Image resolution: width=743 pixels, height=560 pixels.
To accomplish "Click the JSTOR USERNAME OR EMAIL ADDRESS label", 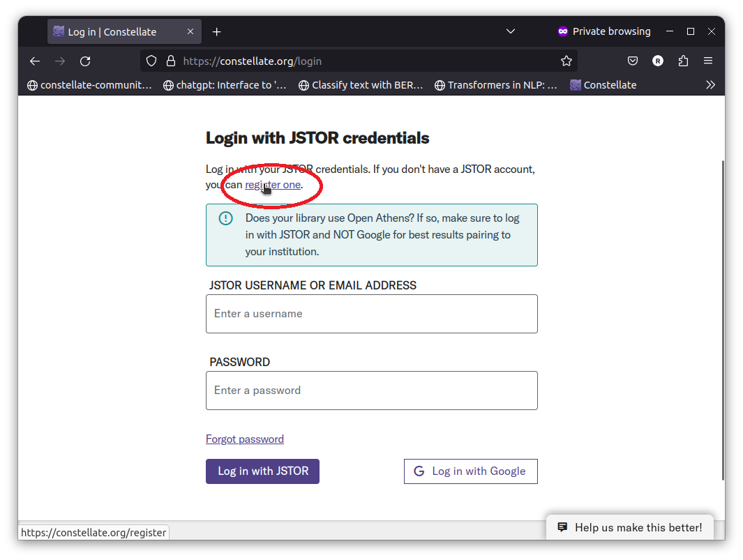I will click(x=313, y=285).
